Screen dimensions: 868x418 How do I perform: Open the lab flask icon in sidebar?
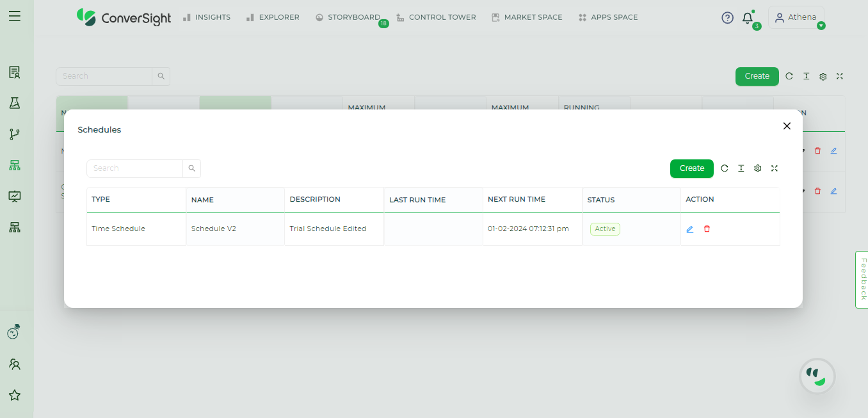pyautogui.click(x=15, y=103)
